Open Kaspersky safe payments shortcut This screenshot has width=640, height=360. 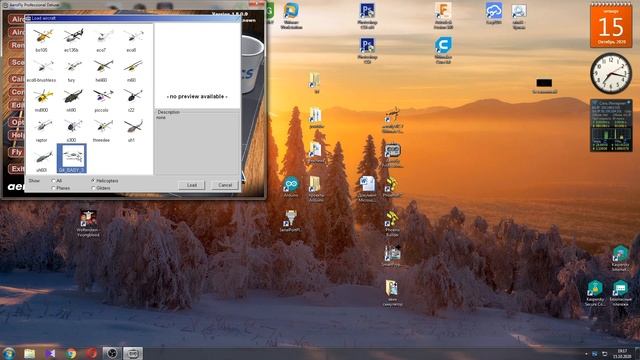pos(620,293)
